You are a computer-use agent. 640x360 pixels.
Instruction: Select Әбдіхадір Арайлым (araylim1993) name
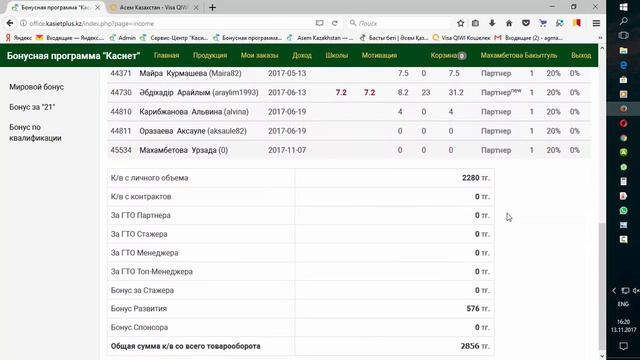pyautogui.click(x=199, y=93)
